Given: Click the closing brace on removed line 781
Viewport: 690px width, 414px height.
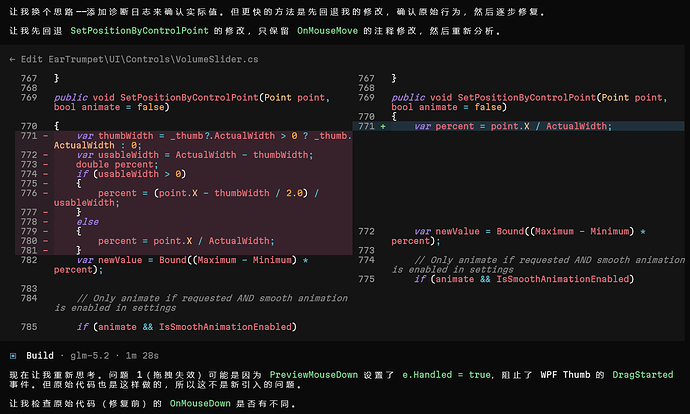Looking at the screenshot, I should click(x=79, y=250).
